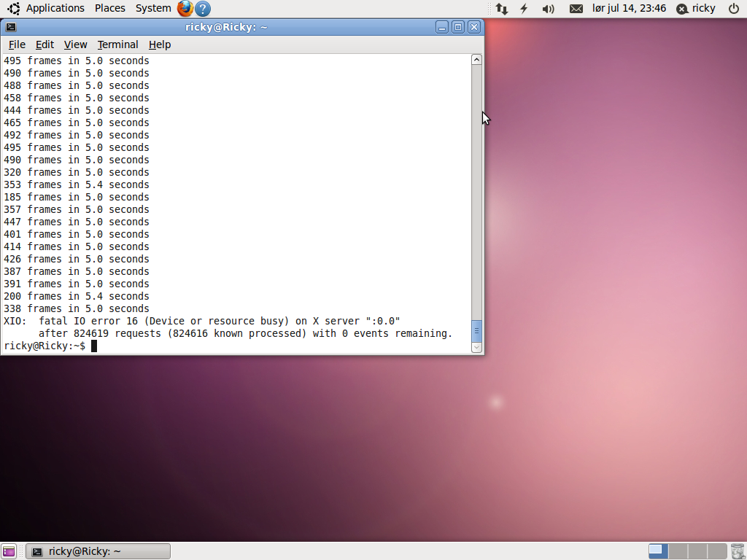Click the ricky user status icon
The image size is (747, 560).
click(682, 9)
